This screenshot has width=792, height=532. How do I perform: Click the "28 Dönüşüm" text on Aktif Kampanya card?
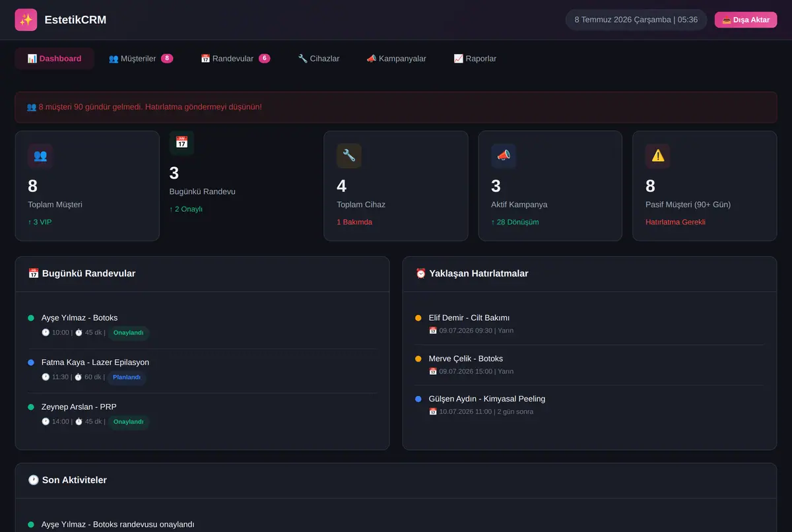[x=515, y=222]
